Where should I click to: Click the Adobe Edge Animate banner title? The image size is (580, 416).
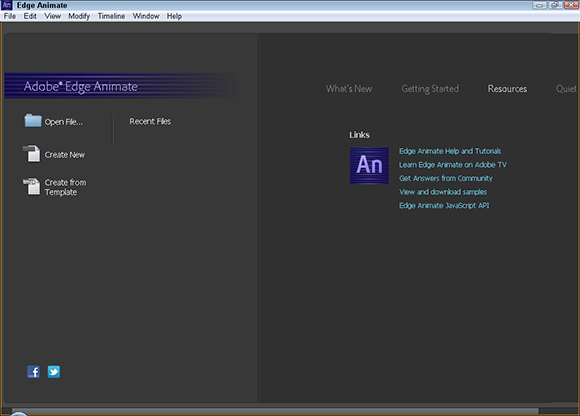81,86
